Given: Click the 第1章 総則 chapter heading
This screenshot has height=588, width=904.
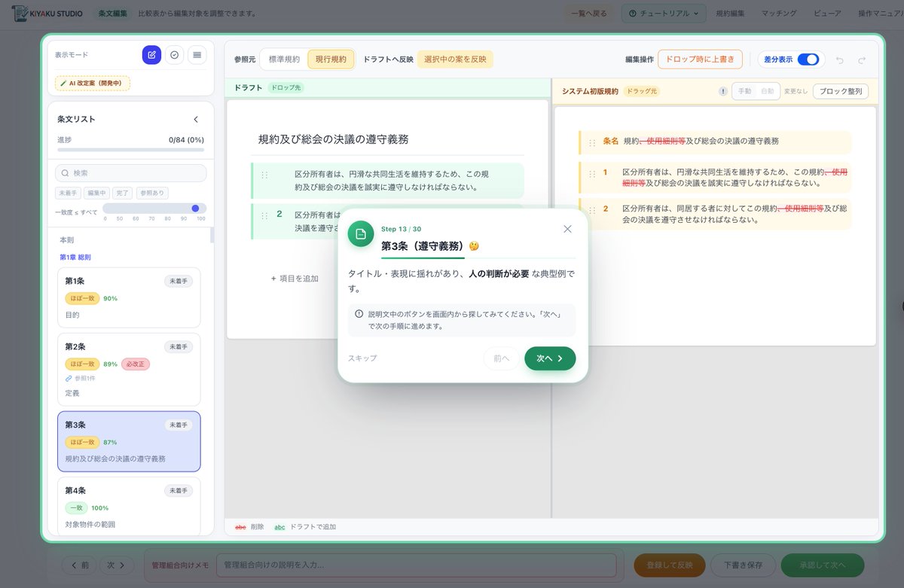Looking at the screenshot, I should click(75, 257).
